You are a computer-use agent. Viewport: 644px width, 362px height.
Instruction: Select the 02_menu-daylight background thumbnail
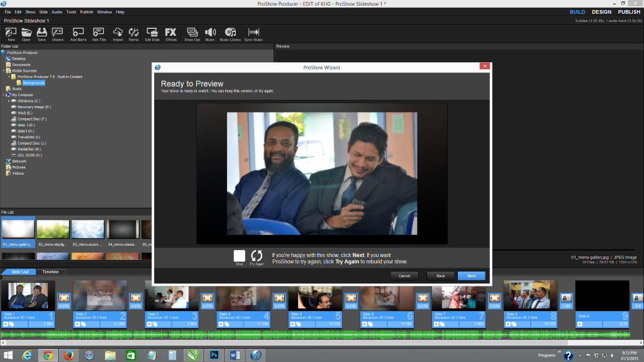pos(53,229)
